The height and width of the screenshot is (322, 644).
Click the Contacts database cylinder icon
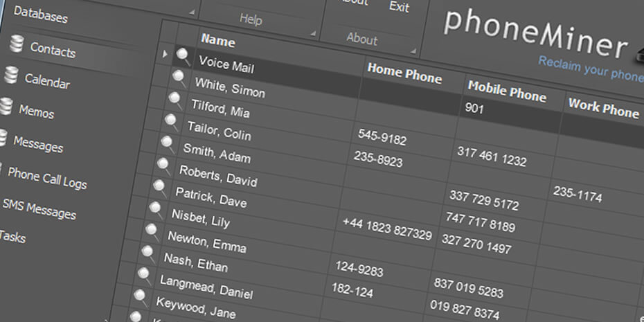point(17,44)
